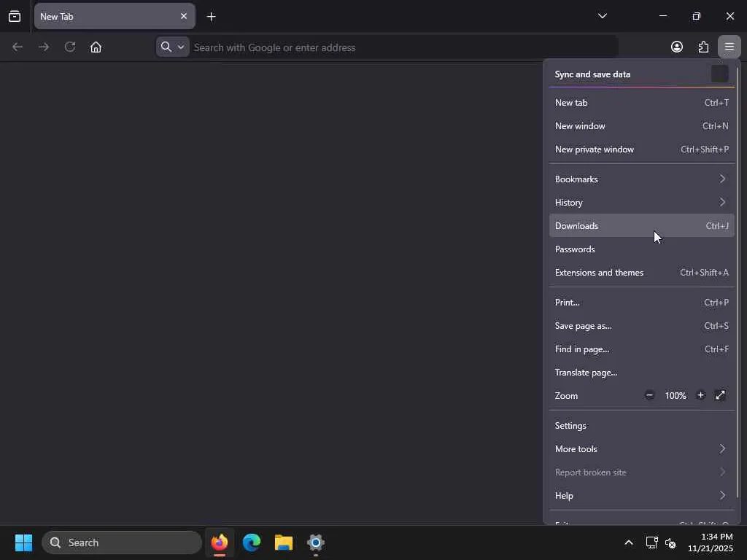
Task: Open the search engine selector dropdown
Action: tap(172, 47)
